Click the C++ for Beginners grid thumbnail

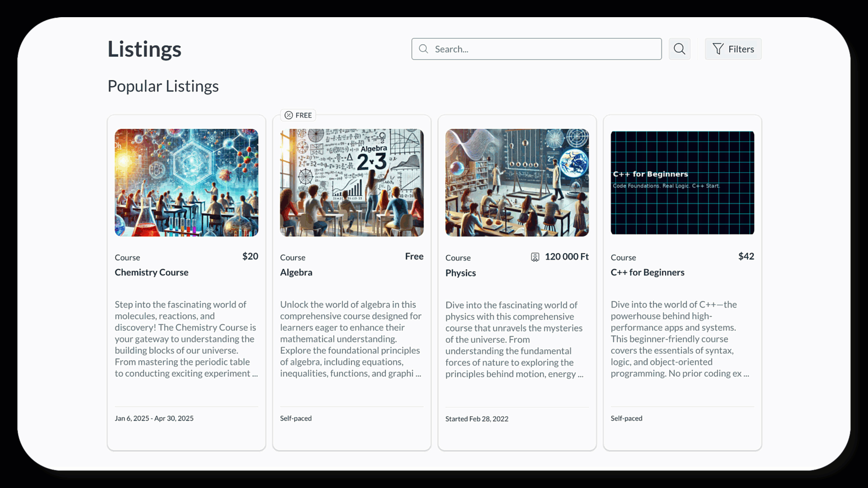pos(682,183)
